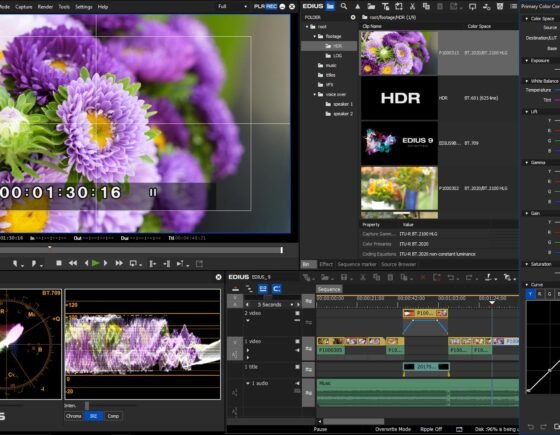Click the Save project icon in timeline toolbar
This screenshot has height=435, width=560.
[x=344, y=277]
